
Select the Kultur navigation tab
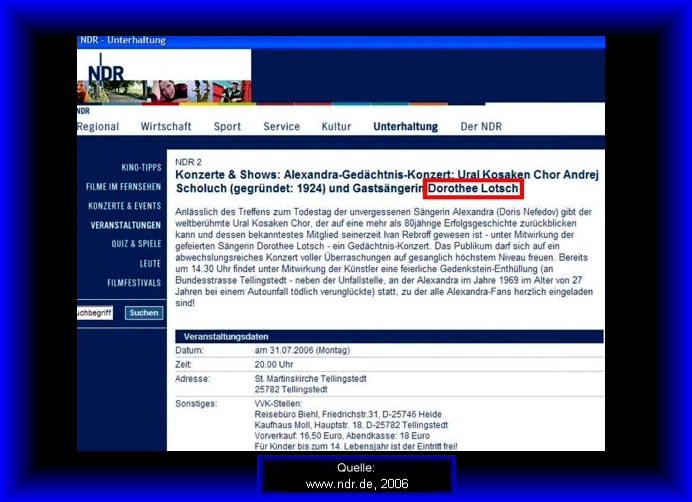point(336,127)
